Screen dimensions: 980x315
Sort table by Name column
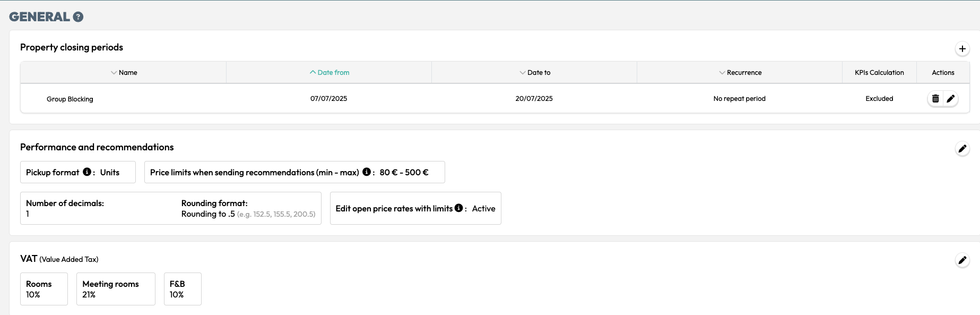tap(124, 73)
